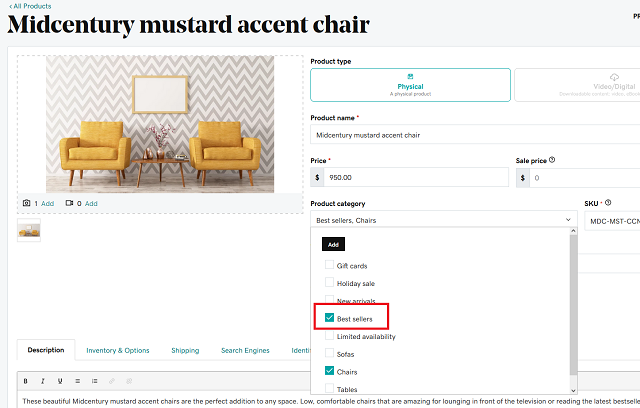Open the Inventory & Options tab
The image size is (640, 408).
coord(118,350)
